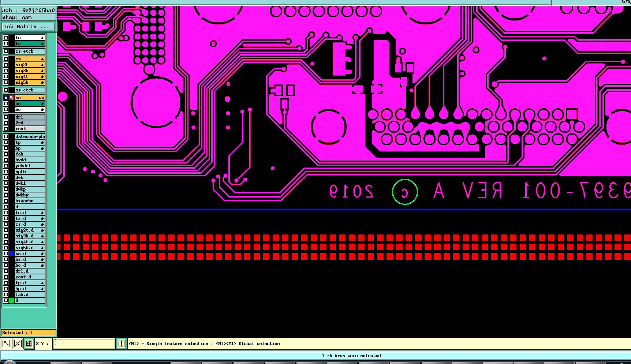Image resolution: width=631 pixels, height=364 pixels.
Task: Click the hand icon on the bs layer
Action: (x=42, y=104)
